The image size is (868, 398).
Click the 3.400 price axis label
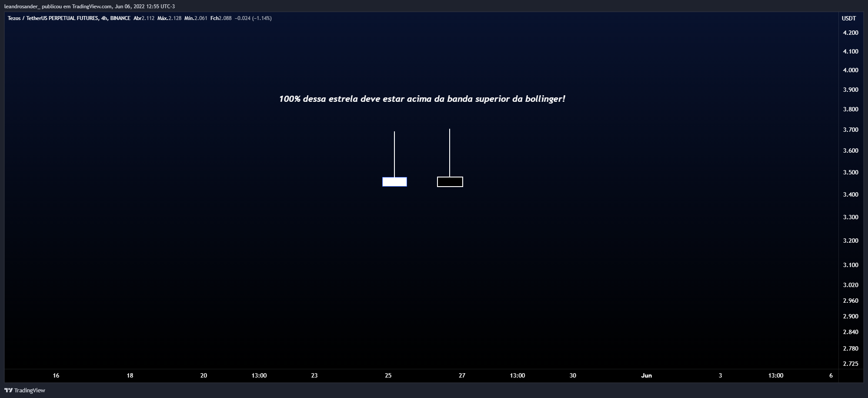click(x=851, y=194)
